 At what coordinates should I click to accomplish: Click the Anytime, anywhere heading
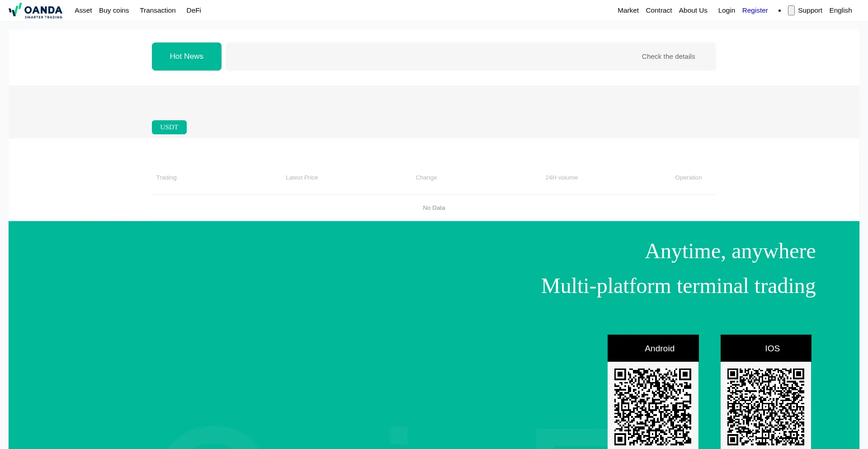point(730,251)
